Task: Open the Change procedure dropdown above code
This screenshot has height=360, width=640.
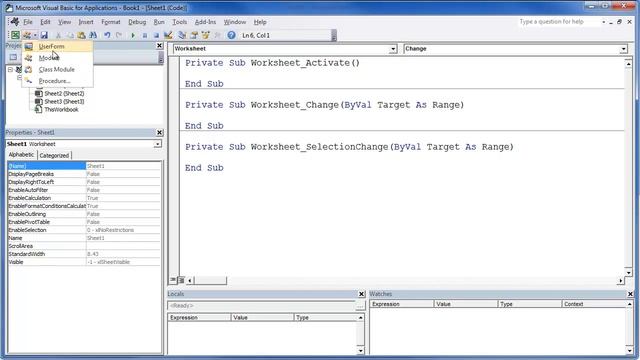Action: tap(623, 49)
